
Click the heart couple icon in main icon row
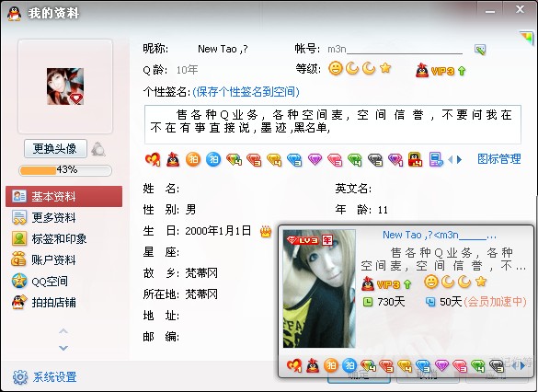coord(153,159)
